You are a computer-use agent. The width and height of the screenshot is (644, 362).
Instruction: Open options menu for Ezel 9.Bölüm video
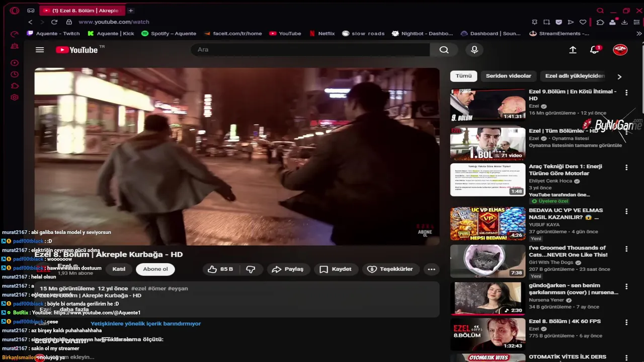click(626, 93)
